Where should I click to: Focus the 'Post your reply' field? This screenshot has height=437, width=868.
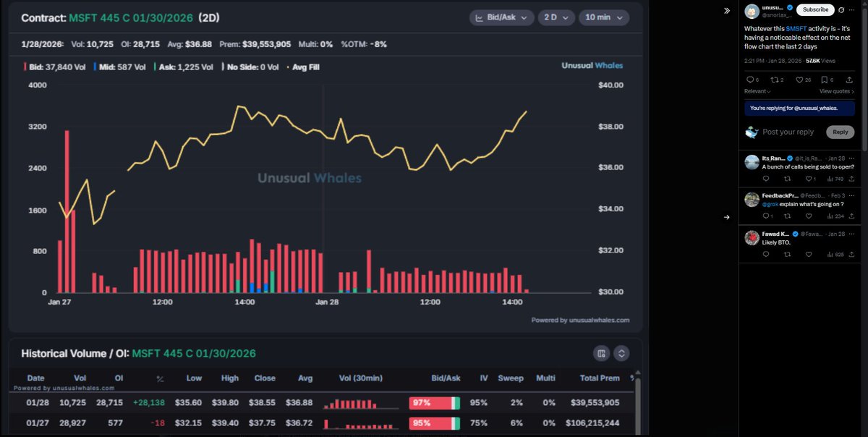[x=788, y=132]
